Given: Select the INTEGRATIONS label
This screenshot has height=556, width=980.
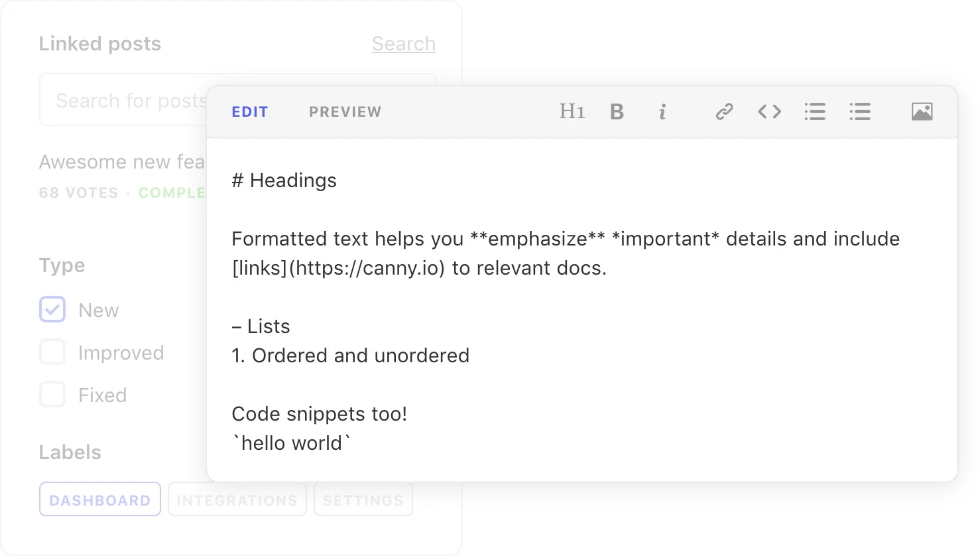Looking at the screenshot, I should click(x=237, y=500).
